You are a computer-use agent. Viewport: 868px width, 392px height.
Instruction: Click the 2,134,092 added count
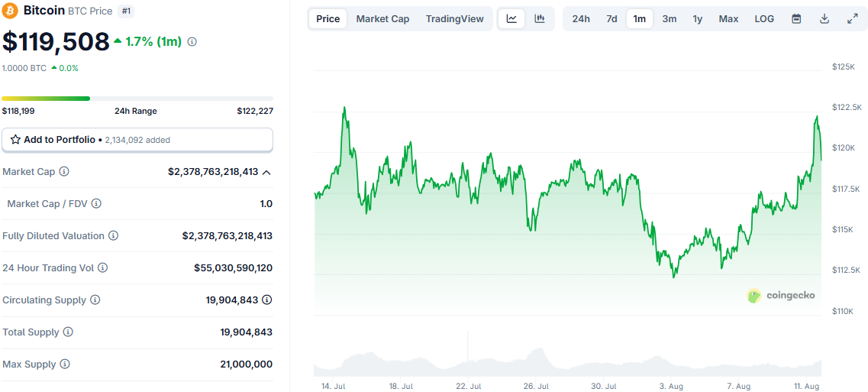click(137, 141)
